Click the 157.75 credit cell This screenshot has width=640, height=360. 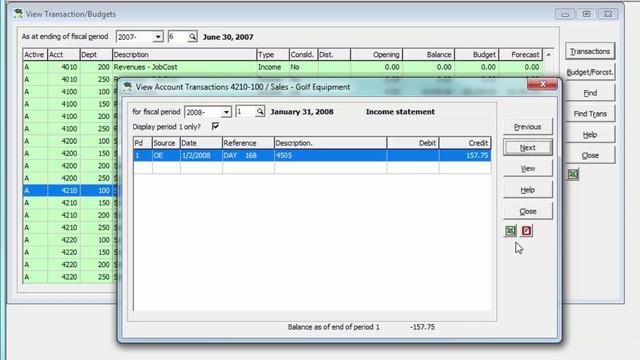pos(465,156)
